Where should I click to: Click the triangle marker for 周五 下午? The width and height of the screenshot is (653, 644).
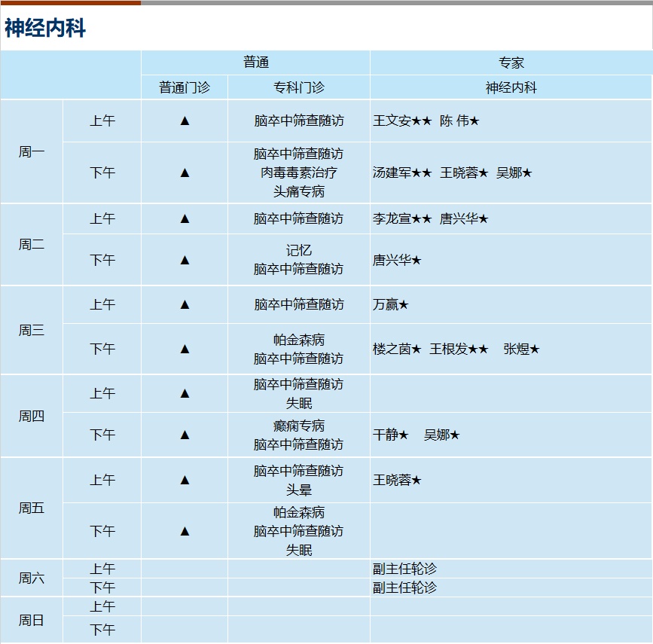click(185, 531)
